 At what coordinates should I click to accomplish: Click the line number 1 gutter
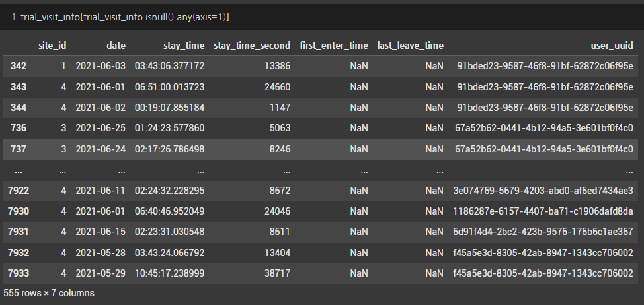[13, 17]
